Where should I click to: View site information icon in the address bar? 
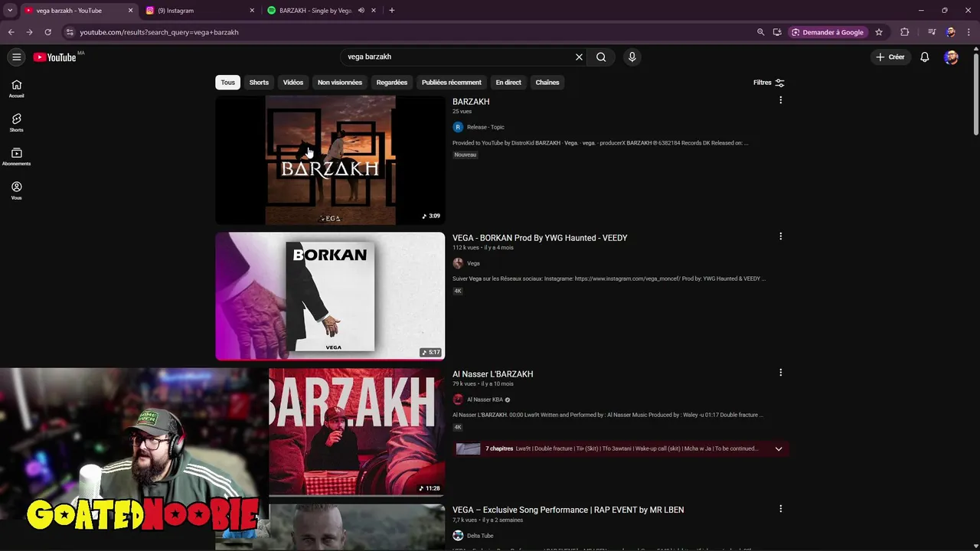click(x=70, y=32)
